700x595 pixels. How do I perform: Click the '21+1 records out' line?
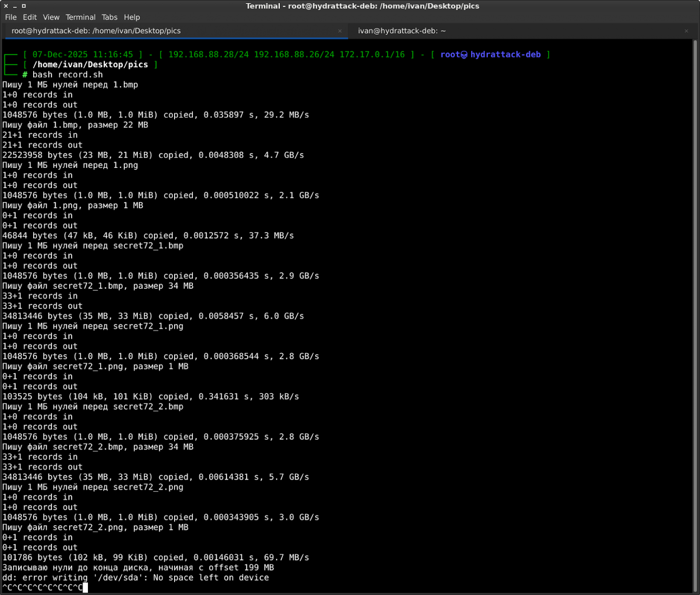click(x=42, y=145)
